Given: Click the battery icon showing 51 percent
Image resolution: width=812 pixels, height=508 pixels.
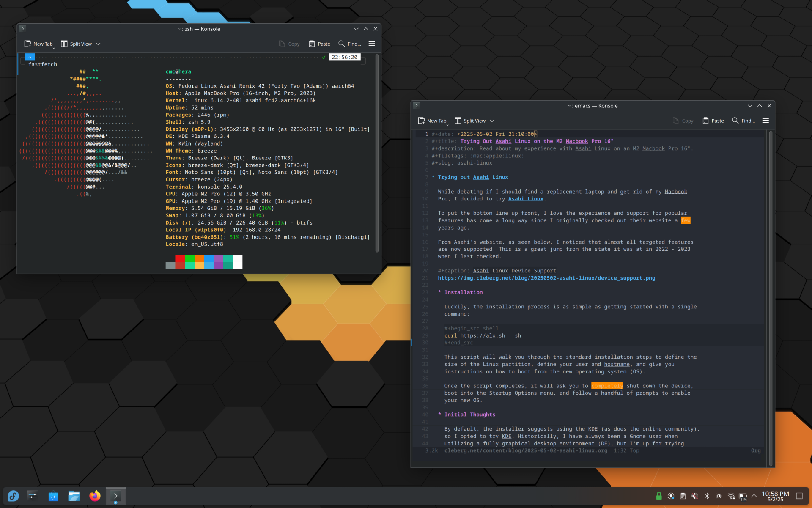Looking at the screenshot, I should pos(743,496).
